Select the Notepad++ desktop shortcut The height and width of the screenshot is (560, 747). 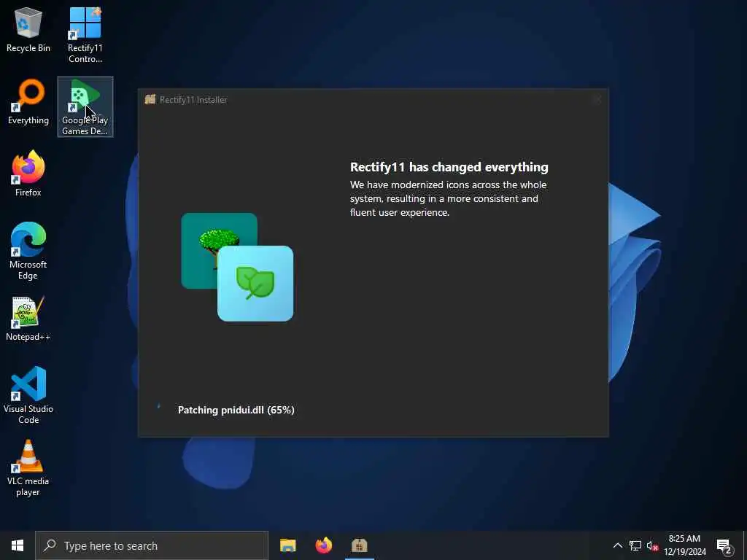coord(28,318)
